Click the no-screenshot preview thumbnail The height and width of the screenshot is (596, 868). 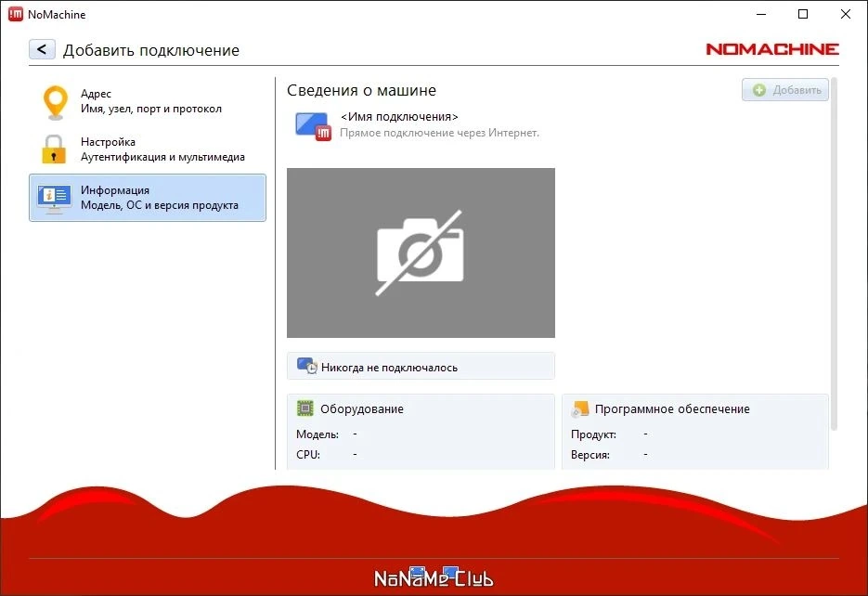[x=421, y=253]
